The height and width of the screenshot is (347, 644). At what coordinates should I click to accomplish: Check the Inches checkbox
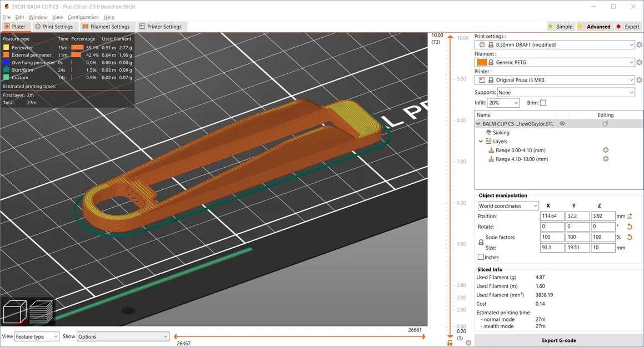481,257
